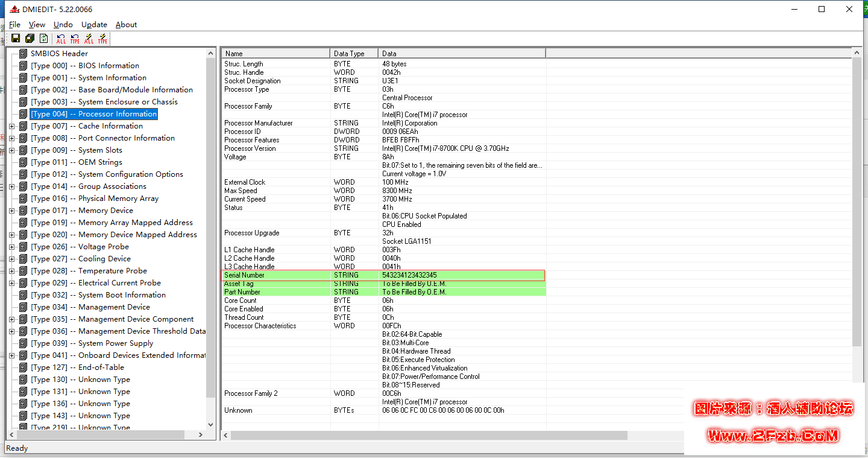The image size is (868, 458).
Task: Click the Max Speed value 8300 MHz
Action: click(397, 191)
